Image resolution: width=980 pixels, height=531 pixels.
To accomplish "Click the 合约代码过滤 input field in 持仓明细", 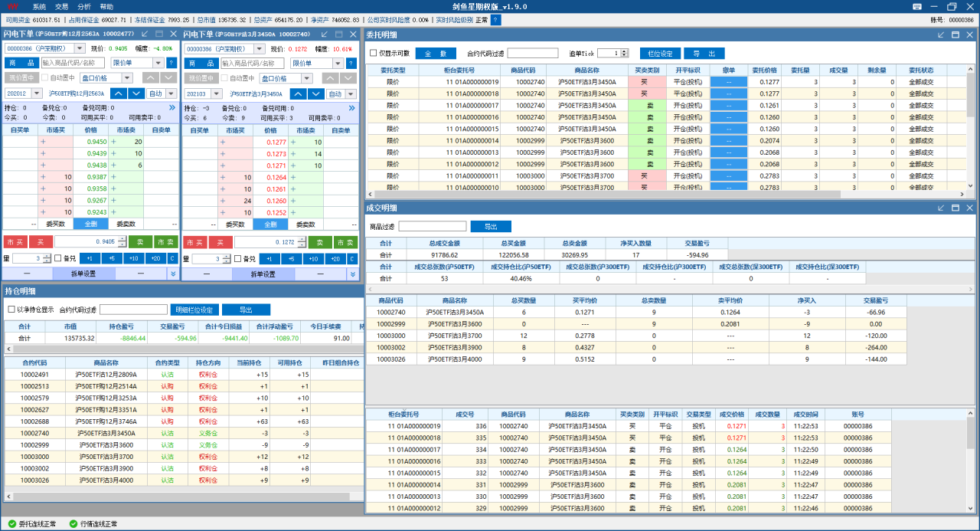I will tap(133, 310).
